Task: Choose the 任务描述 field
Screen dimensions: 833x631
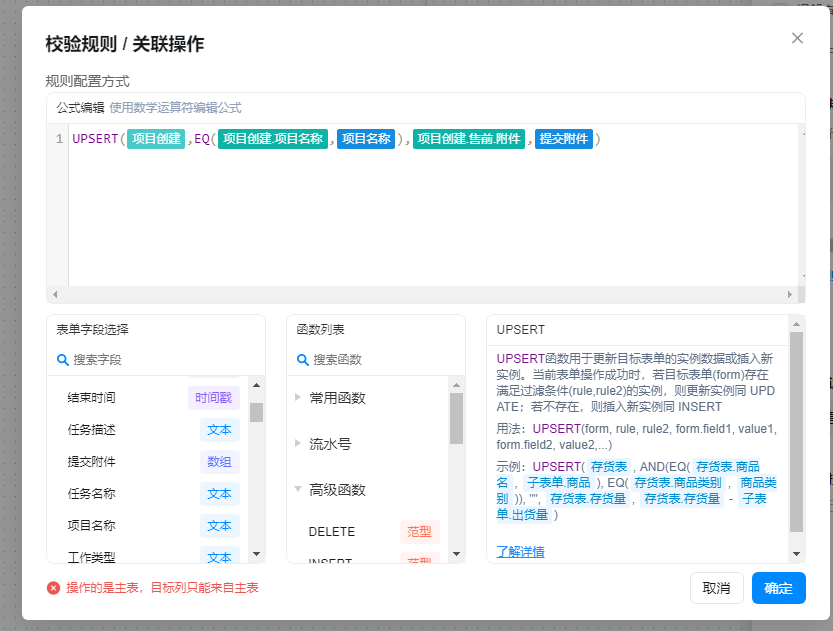Action: tap(91, 430)
